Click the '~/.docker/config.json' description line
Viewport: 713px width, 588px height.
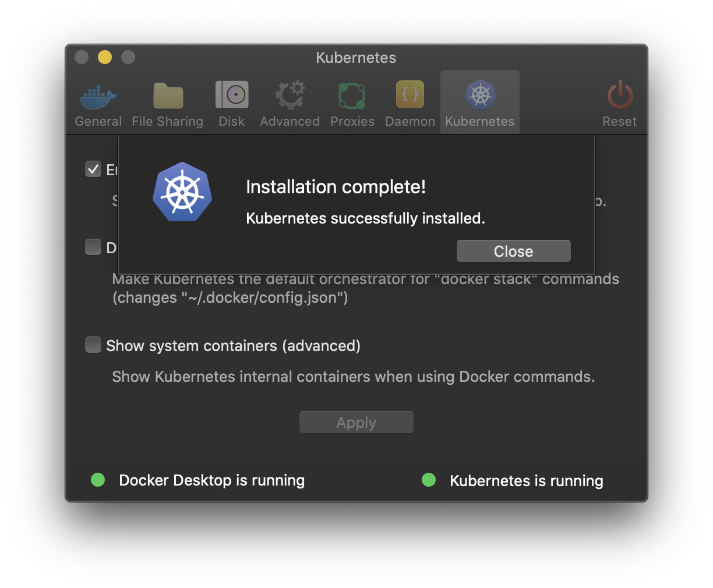click(230, 297)
